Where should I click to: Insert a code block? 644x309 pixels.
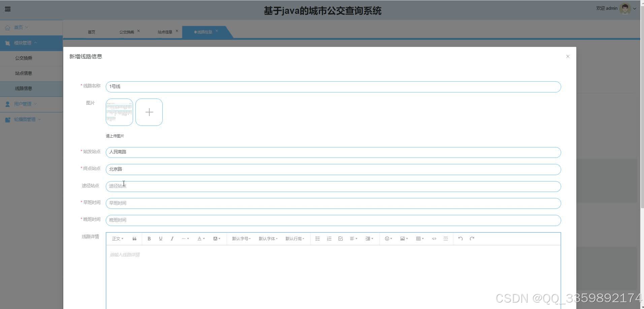(434, 238)
